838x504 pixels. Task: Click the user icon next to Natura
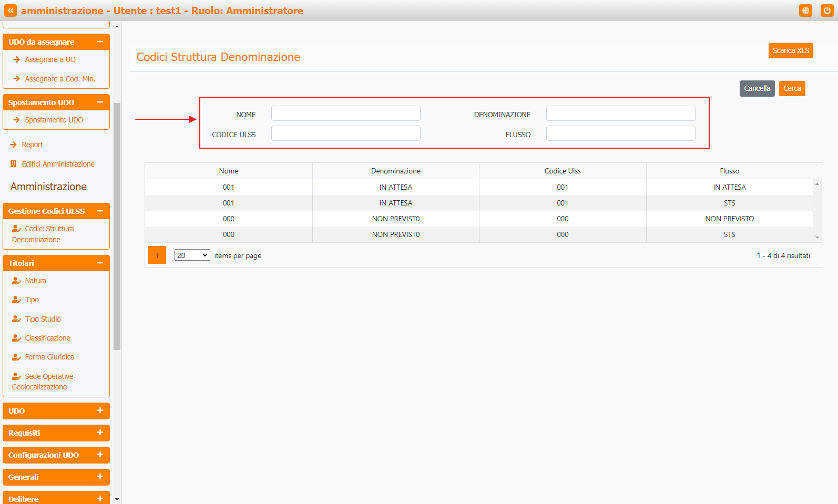[x=16, y=281]
